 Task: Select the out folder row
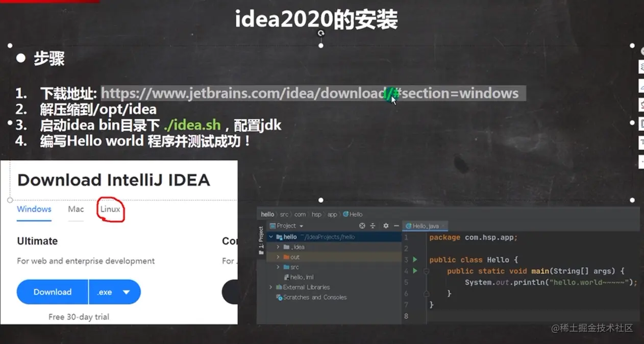tap(329, 257)
